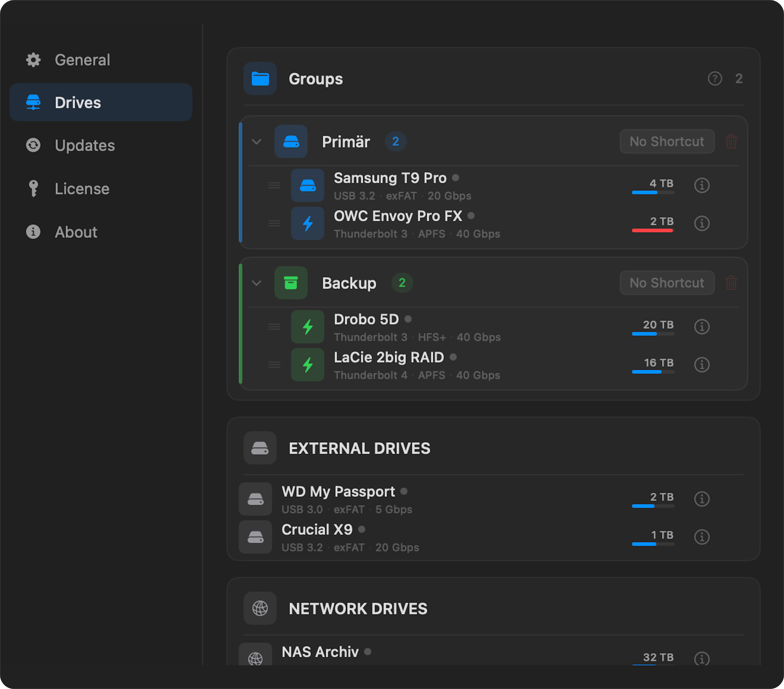784x689 pixels.
Task: Toggle status dot on OWC Envoy Pro FX
Action: (x=471, y=216)
